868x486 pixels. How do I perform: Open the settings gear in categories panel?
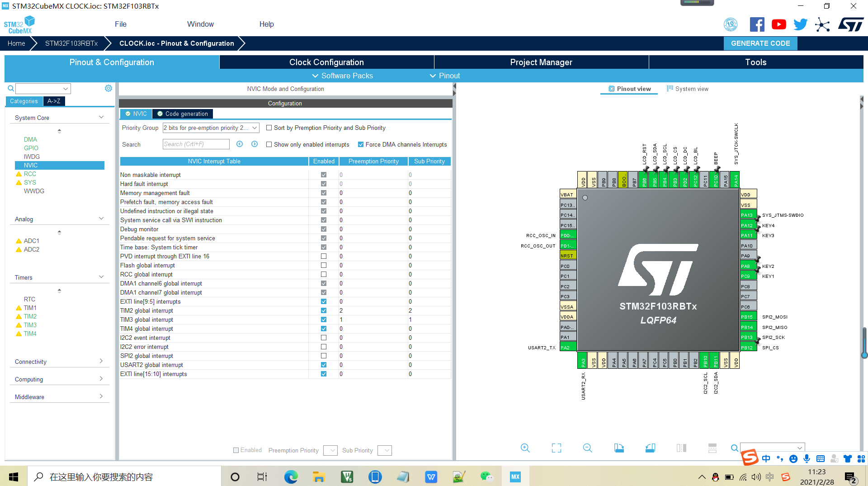point(108,88)
